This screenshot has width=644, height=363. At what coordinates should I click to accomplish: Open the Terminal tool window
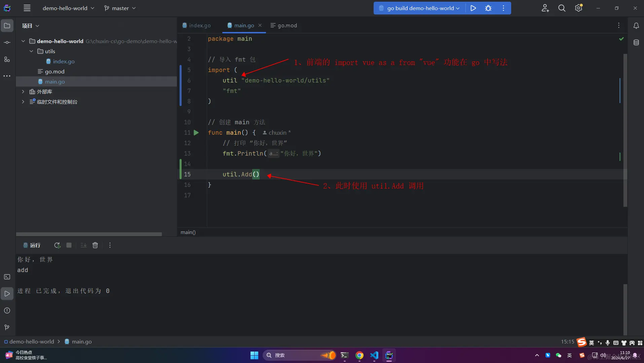(7, 277)
